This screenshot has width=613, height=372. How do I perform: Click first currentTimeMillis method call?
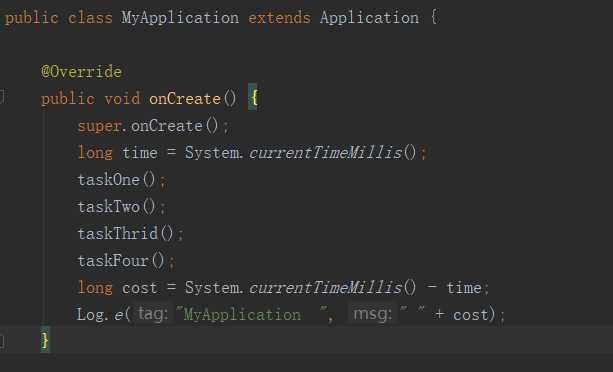click(326, 153)
